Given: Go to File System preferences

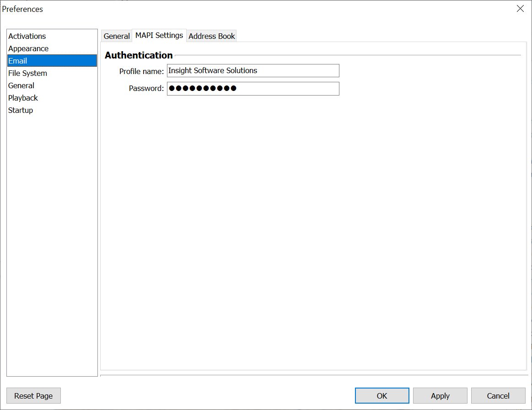Looking at the screenshot, I should (27, 73).
